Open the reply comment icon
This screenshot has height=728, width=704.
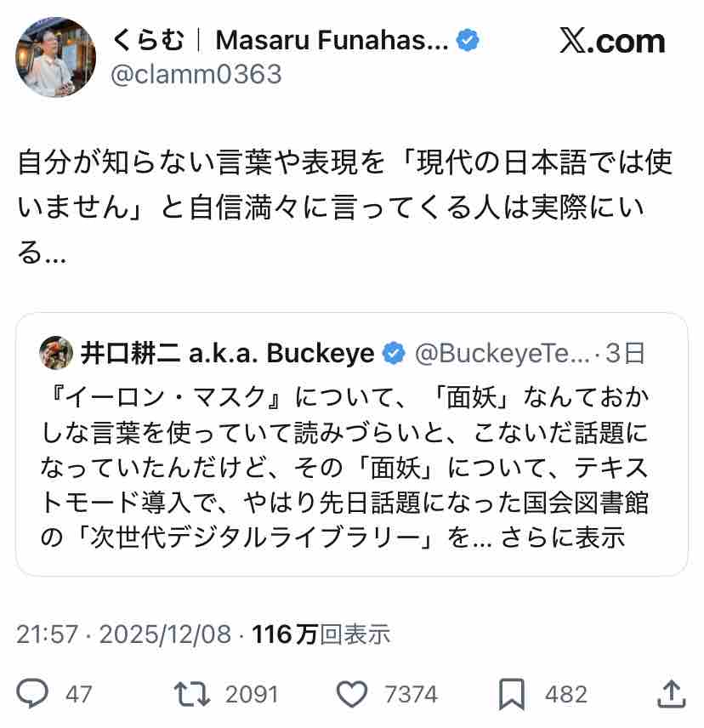pos(34,694)
